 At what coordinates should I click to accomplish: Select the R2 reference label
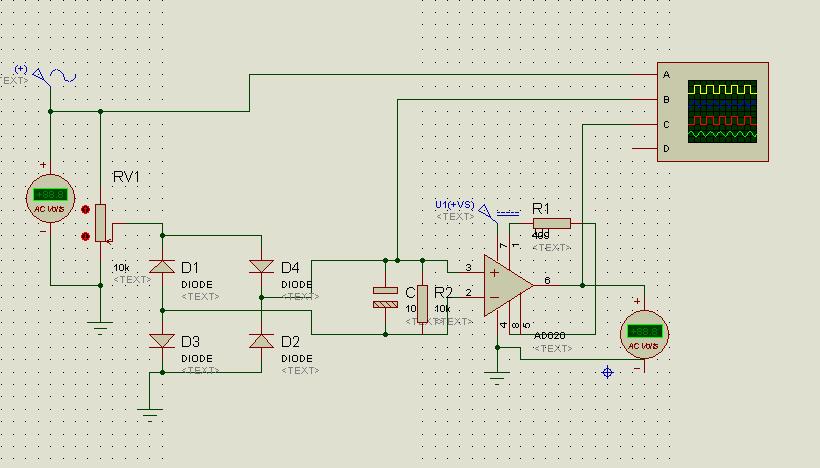tap(443, 292)
